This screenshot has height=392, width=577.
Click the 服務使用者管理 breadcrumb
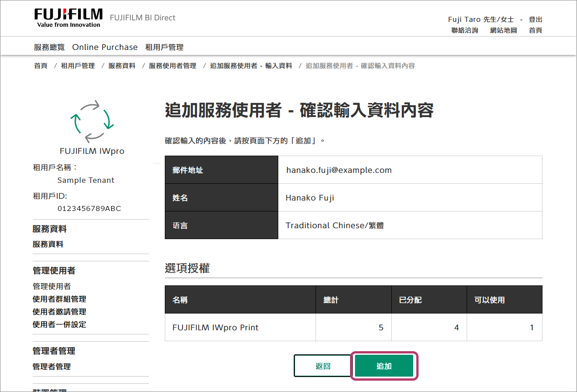(x=173, y=66)
